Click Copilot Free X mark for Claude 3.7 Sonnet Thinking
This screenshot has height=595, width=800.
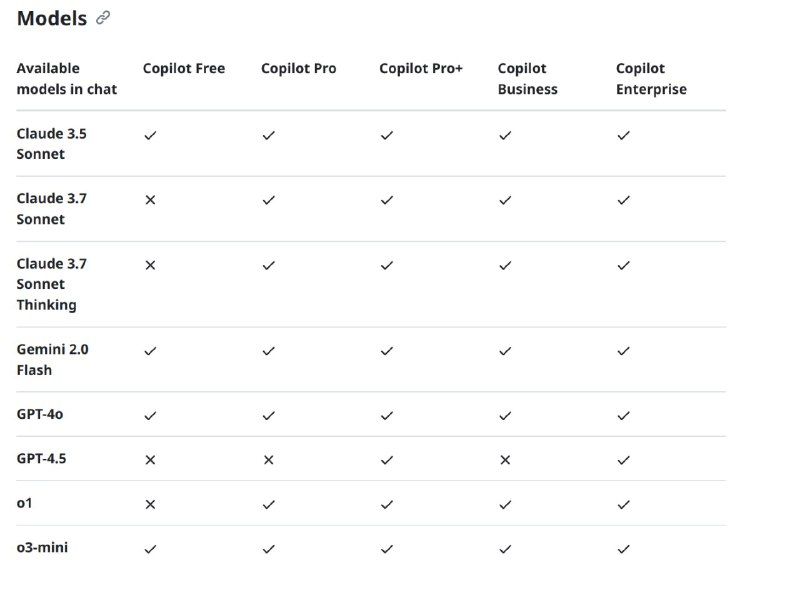click(x=150, y=265)
